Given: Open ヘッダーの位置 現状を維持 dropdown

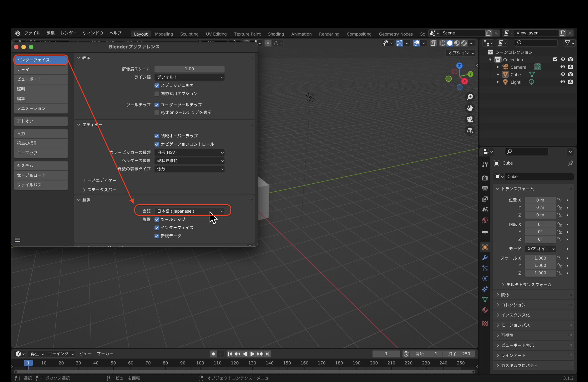Looking at the screenshot, I should coord(190,161).
